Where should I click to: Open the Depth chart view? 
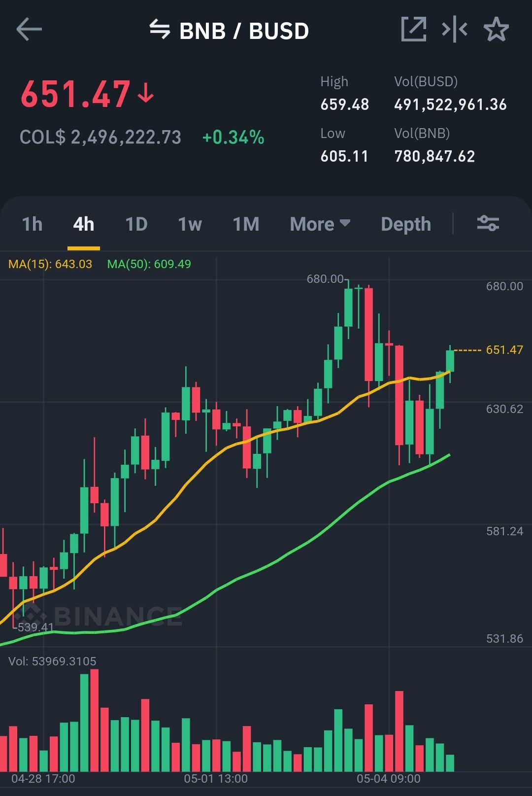pos(406,224)
